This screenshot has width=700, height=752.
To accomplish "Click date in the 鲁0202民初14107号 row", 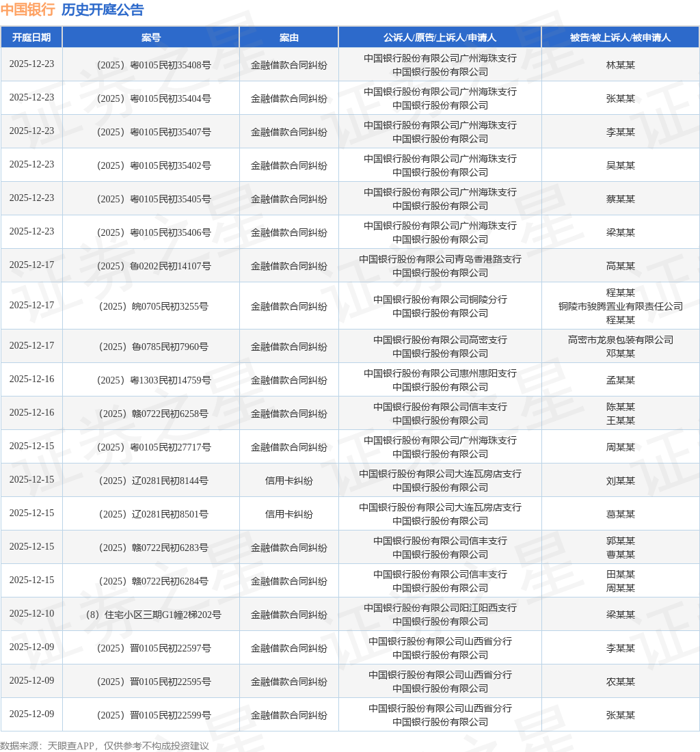I will coord(31,265).
